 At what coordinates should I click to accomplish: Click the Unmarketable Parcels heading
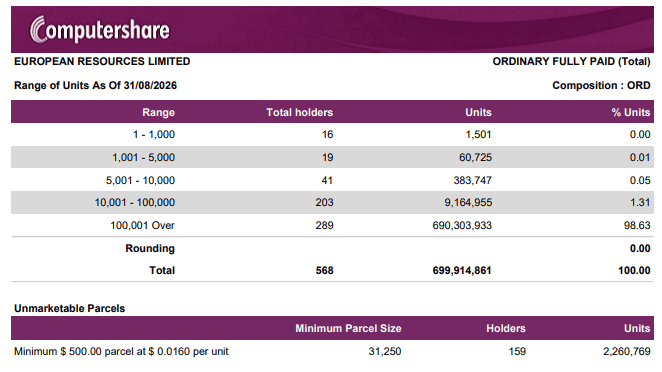70,309
